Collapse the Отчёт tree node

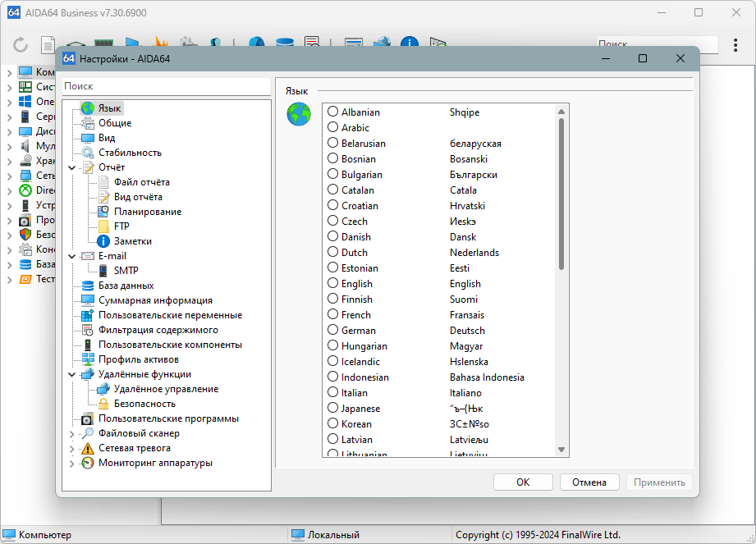point(72,167)
